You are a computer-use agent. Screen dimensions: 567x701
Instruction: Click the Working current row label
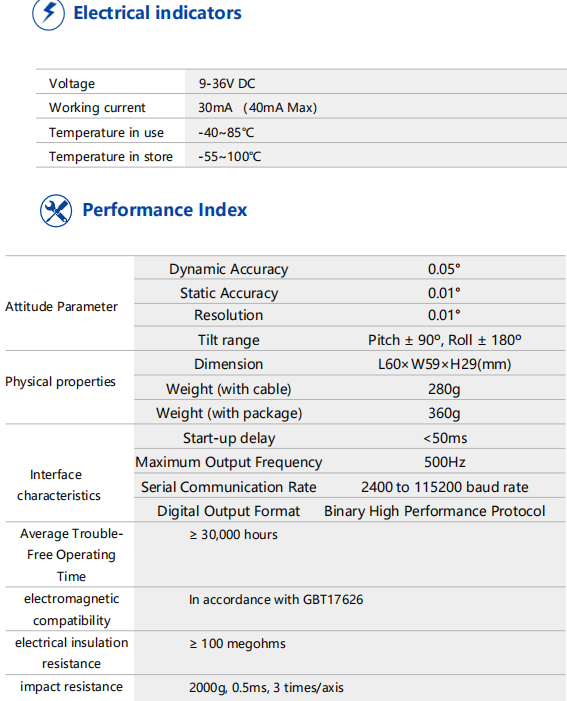[97, 108]
